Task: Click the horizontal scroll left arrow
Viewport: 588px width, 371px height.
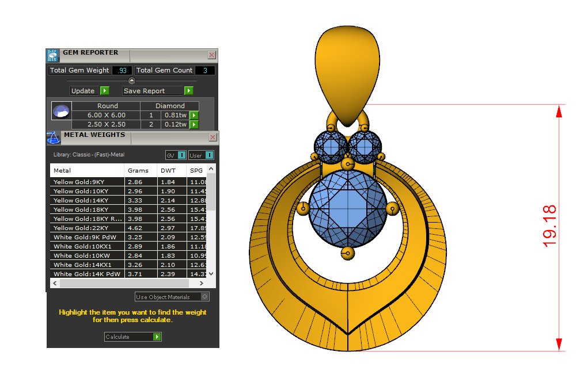Action: tap(55, 284)
